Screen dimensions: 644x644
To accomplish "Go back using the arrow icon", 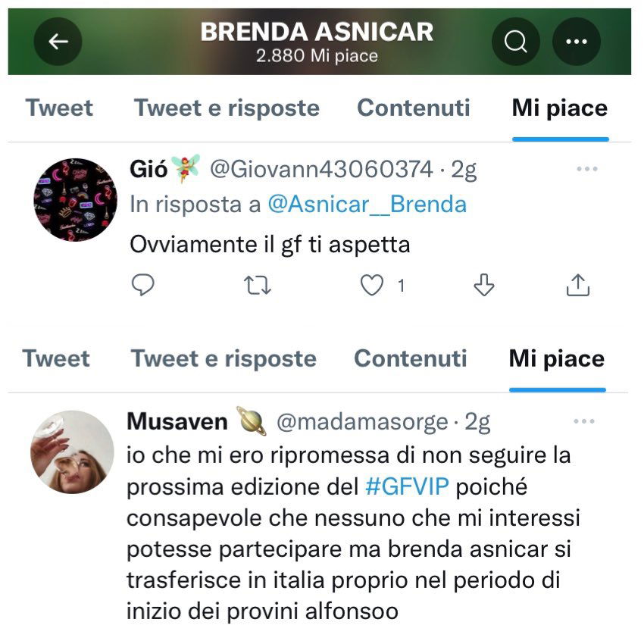I will (58, 42).
